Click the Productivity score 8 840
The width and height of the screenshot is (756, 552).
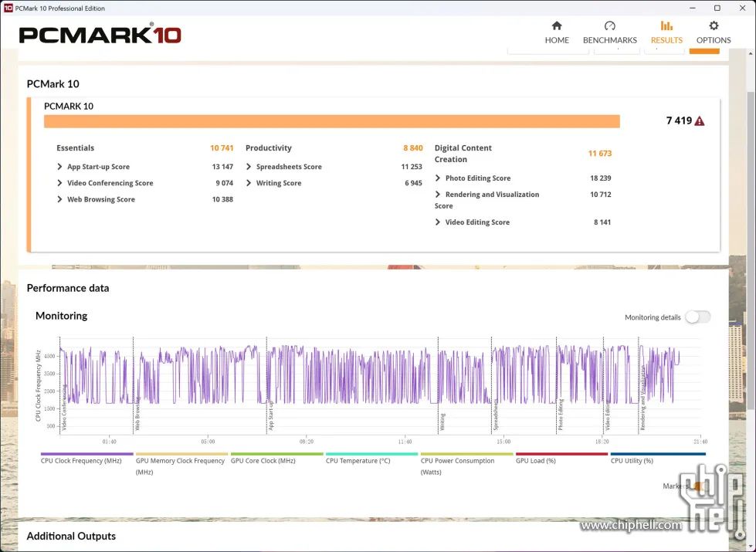coord(413,148)
